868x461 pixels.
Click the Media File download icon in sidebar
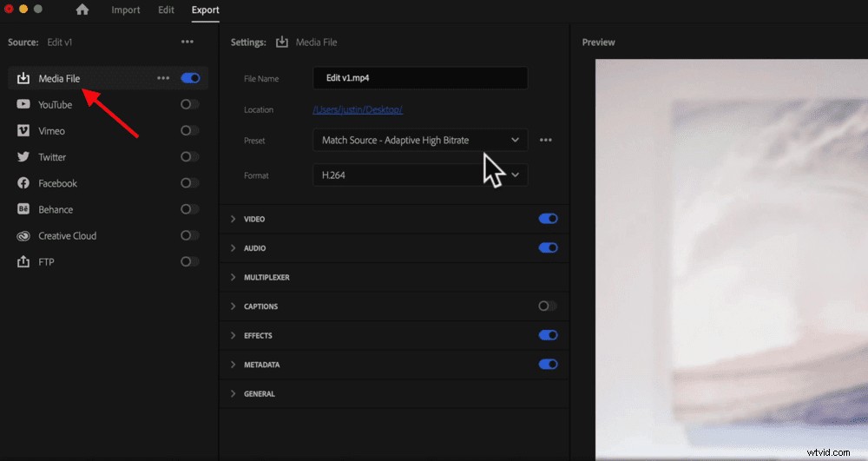(x=23, y=78)
